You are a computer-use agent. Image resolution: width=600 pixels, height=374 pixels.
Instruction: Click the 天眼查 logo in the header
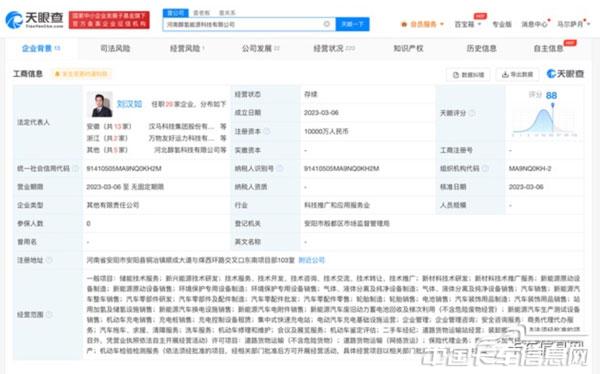pos(34,19)
